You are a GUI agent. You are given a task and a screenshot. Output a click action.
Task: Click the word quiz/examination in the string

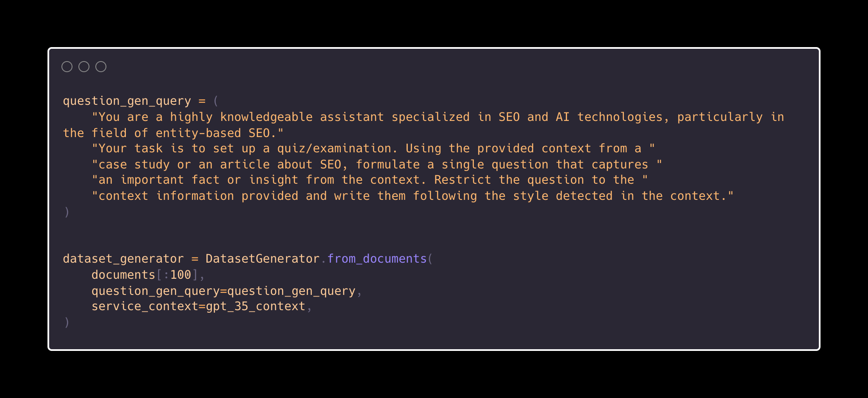(x=337, y=149)
